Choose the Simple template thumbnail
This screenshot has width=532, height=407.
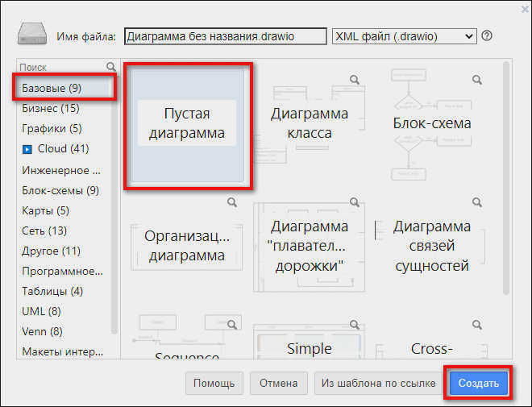pos(310,337)
